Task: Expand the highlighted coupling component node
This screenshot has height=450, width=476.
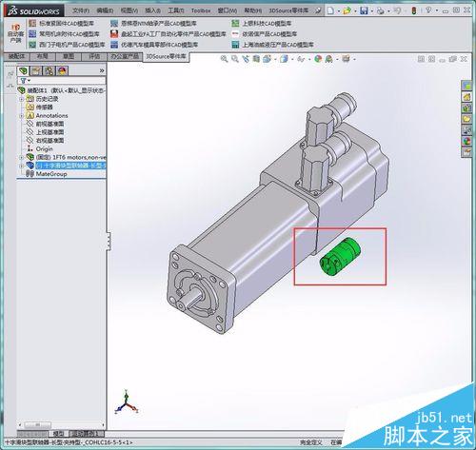Action: pyautogui.click(x=22, y=166)
